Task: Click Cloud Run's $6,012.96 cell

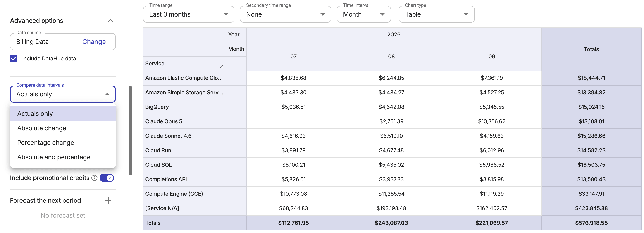Action: tap(491, 150)
